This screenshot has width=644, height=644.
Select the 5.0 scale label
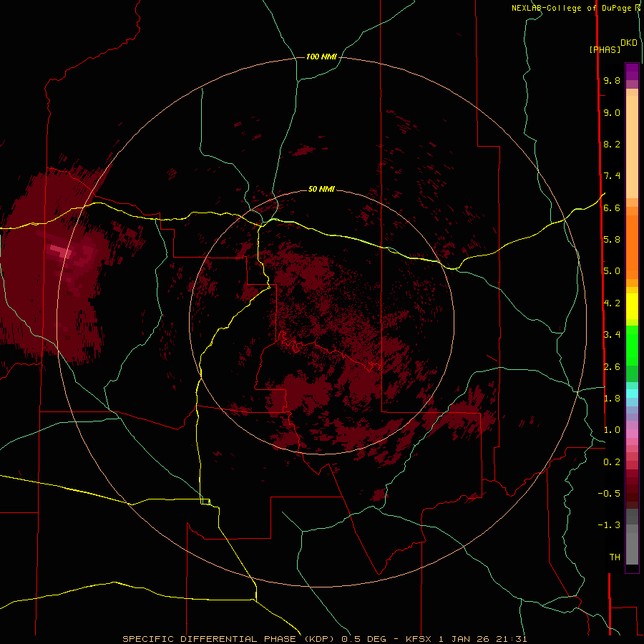coord(612,271)
